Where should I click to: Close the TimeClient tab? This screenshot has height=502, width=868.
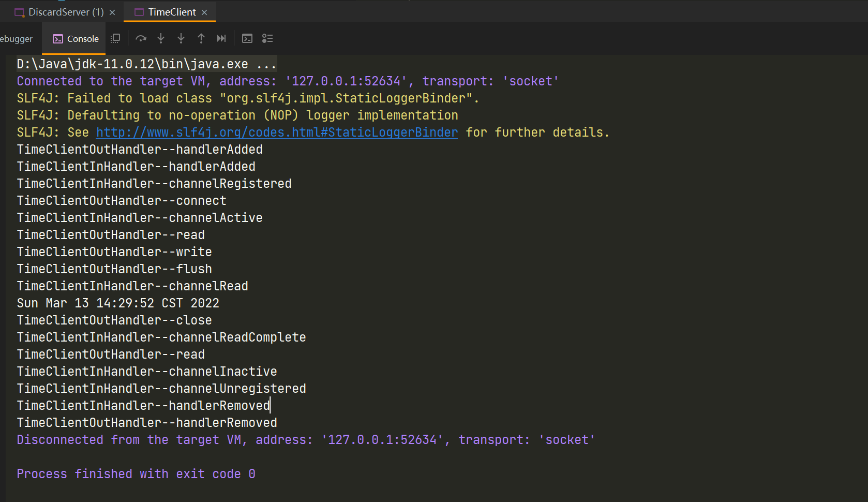pyautogui.click(x=204, y=12)
